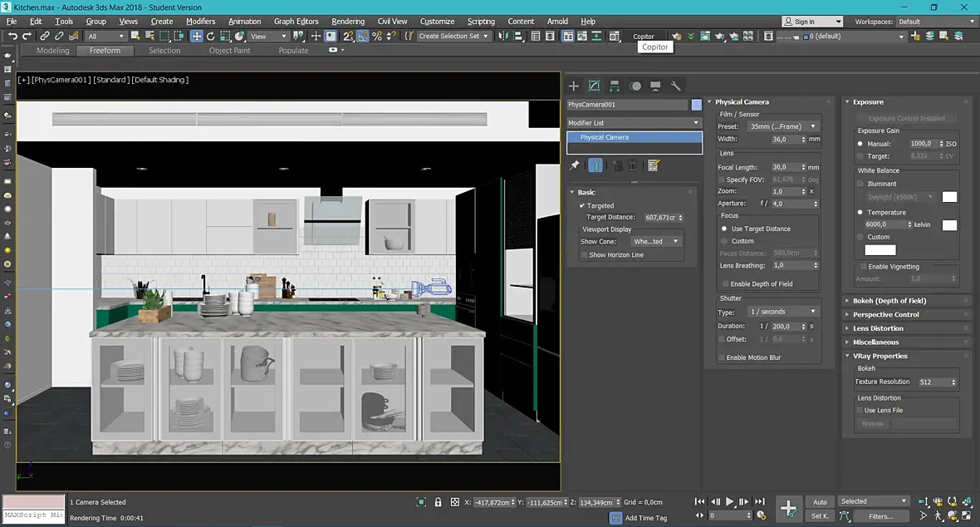
Task: Open the Modify panel tab icon
Action: point(595,86)
